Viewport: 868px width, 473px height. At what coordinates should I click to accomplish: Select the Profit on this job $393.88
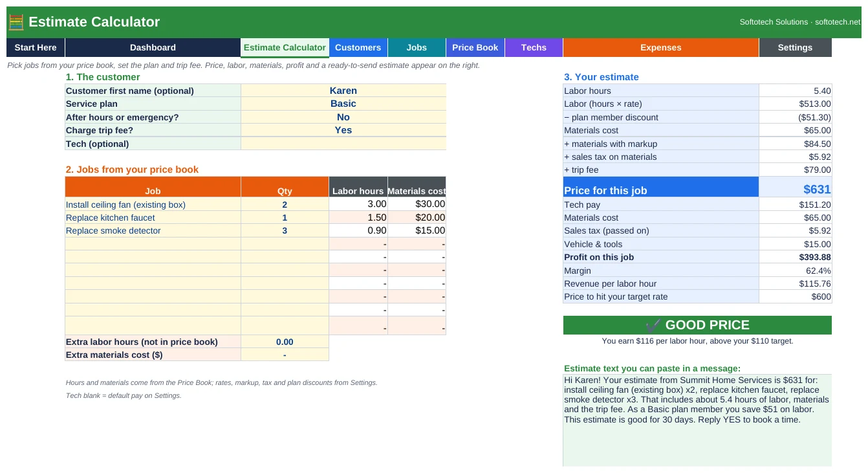click(796, 257)
